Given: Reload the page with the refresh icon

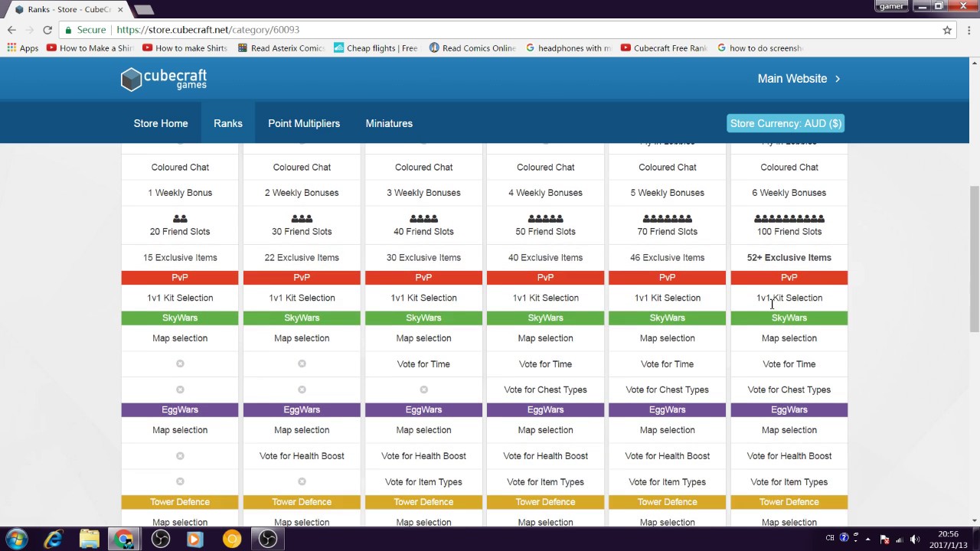Looking at the screenshot, I should tap(47, 30).
